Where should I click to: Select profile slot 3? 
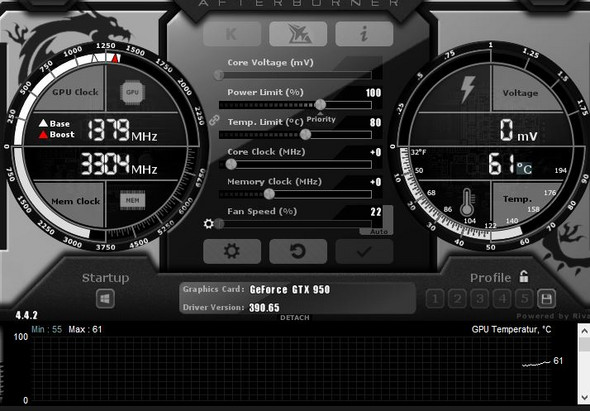point(480,299)
